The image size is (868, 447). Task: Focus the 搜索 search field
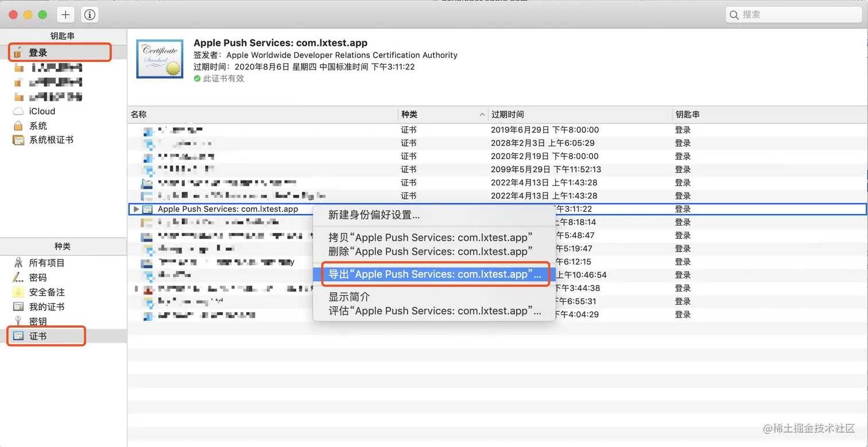793,15
